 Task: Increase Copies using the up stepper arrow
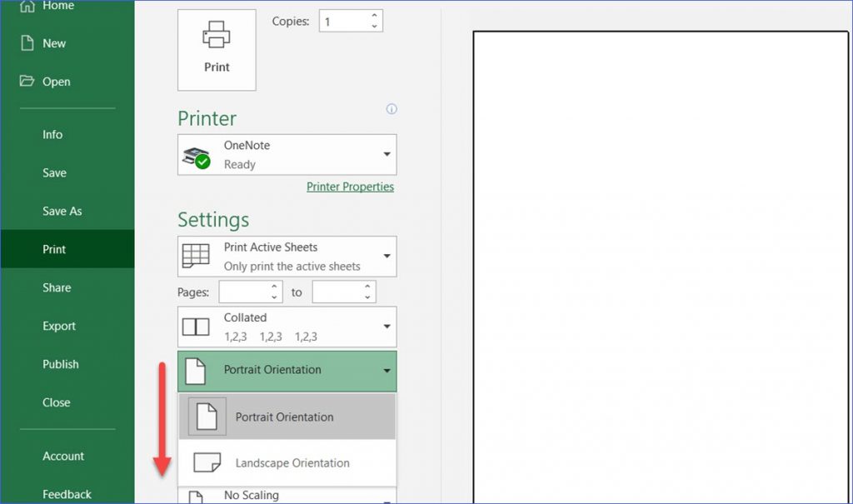pos(374,15)
